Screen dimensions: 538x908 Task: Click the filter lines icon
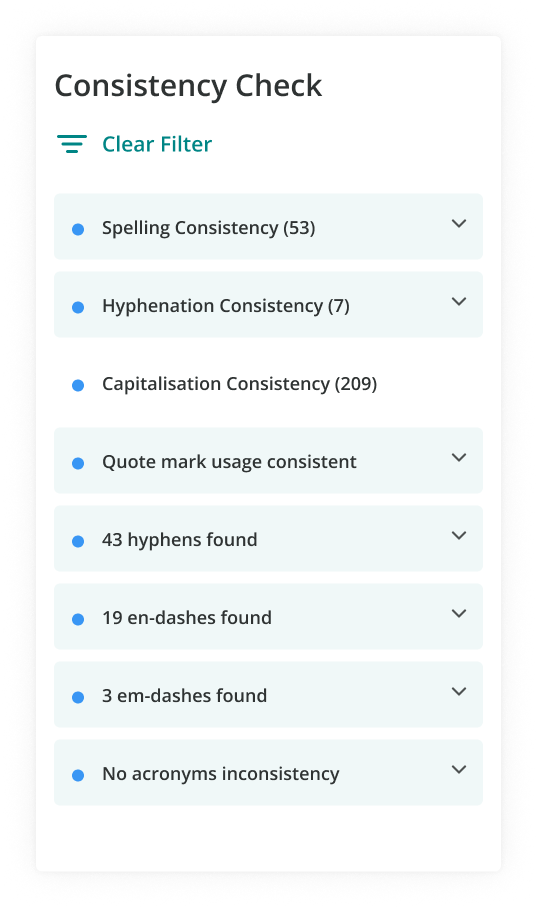click(72, 144)
